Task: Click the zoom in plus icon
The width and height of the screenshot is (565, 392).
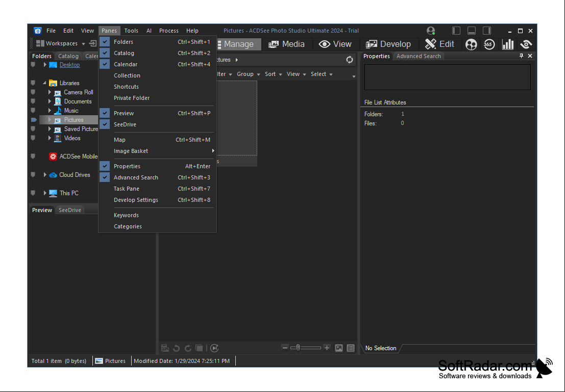Action: 327,348
